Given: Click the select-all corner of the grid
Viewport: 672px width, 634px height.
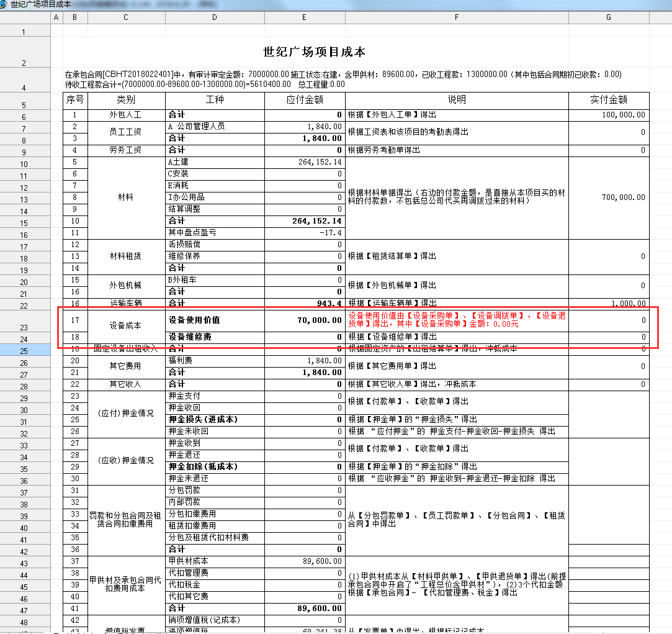Looking at the screenshot, I should tap(24, 17).
